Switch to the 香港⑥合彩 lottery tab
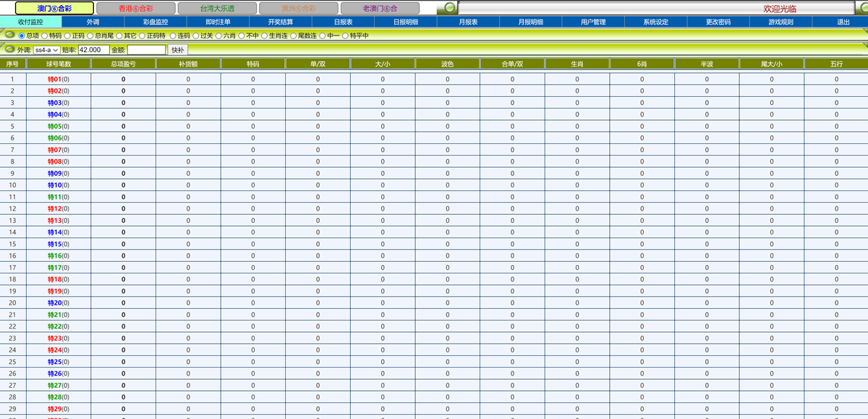 click(x=135, y=8)
